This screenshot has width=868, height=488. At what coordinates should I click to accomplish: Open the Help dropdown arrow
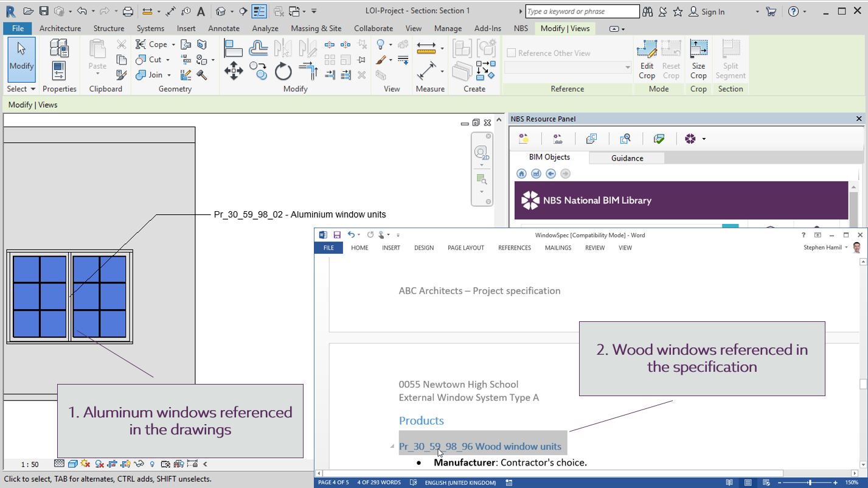pos(804,12)
